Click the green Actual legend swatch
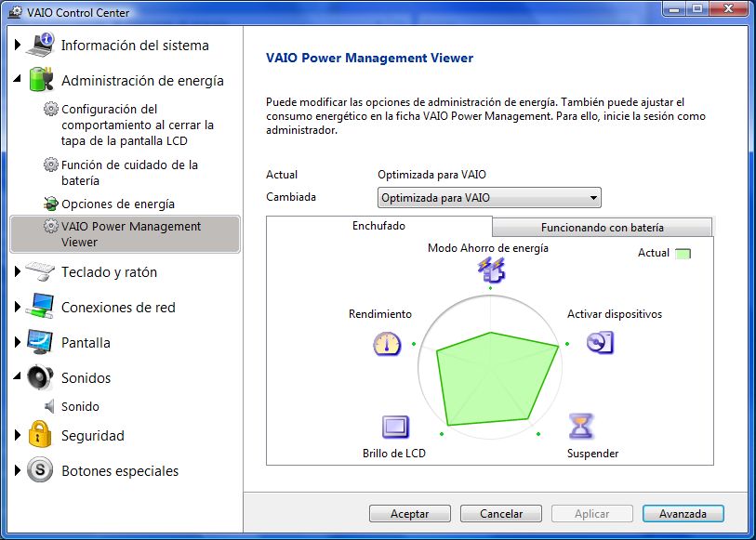The width and height of the screenshot is (756, 540). click(683, 254)
